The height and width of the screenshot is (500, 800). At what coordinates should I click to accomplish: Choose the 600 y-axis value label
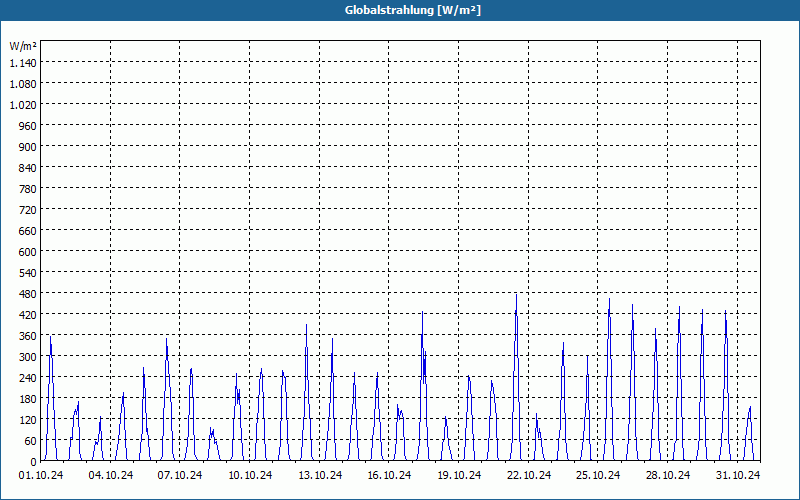28,252
